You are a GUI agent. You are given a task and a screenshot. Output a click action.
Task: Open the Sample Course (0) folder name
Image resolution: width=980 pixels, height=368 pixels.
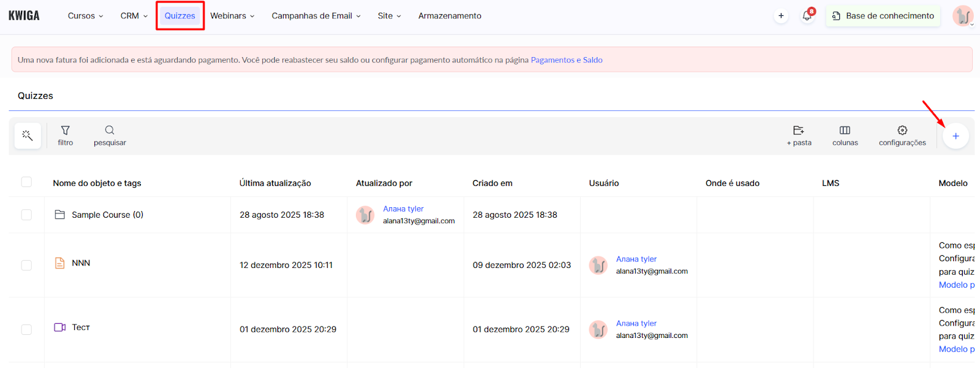(x=107, y=215)
